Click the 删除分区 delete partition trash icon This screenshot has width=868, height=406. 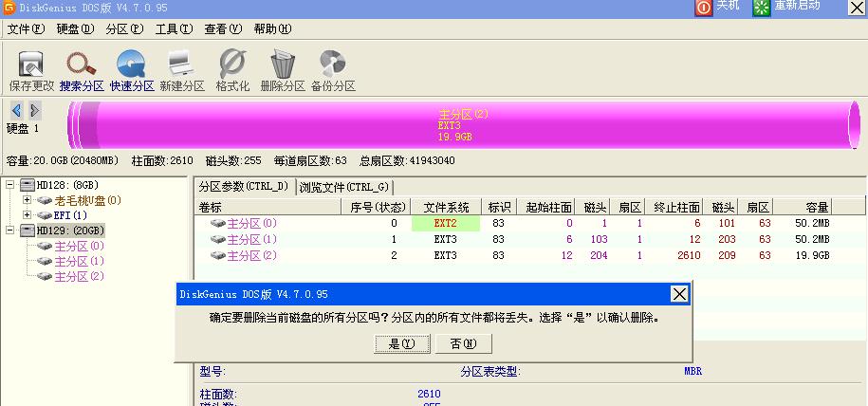point(283,64)
